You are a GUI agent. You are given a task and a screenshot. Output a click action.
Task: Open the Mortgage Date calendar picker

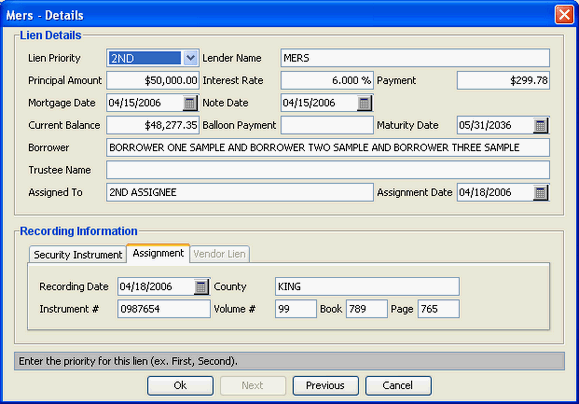point(190,103)
